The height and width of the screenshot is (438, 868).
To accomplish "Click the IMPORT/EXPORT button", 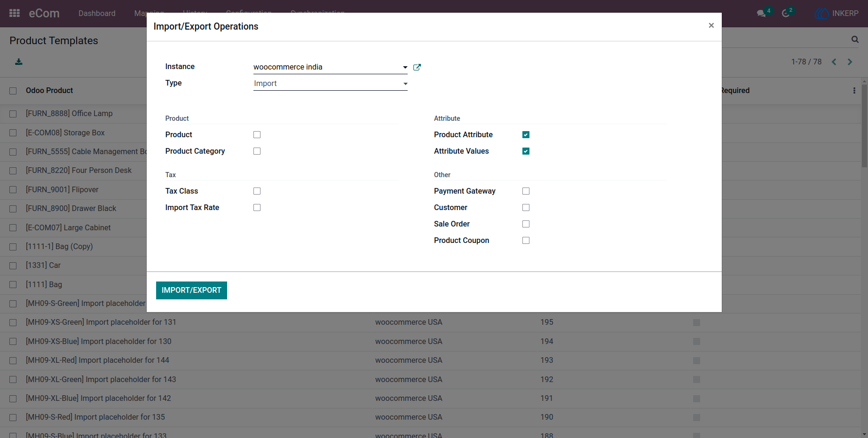I will click(191, 290).
